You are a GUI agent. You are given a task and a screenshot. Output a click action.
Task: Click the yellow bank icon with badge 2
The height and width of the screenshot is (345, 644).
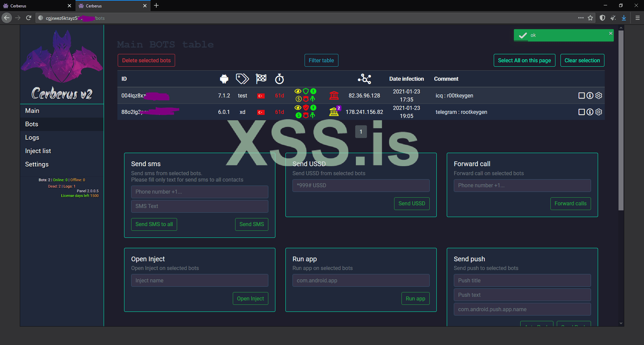click(335, 112)
